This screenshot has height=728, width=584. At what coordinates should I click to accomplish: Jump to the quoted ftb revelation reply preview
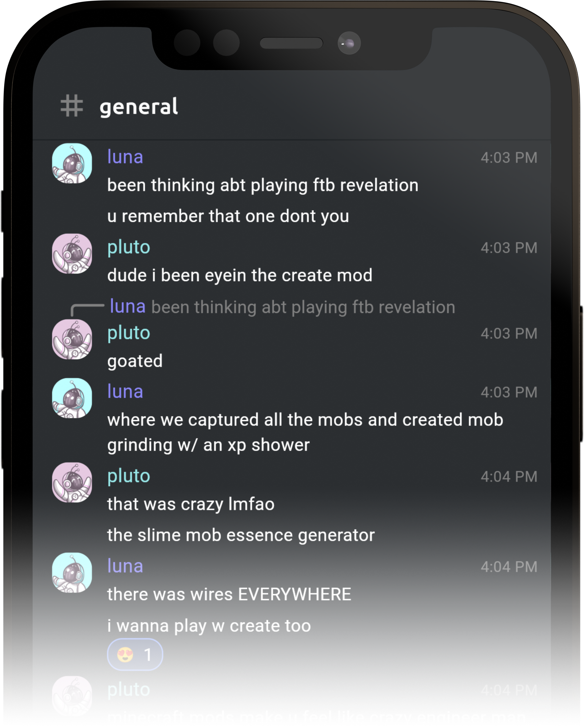click(303, 307)
